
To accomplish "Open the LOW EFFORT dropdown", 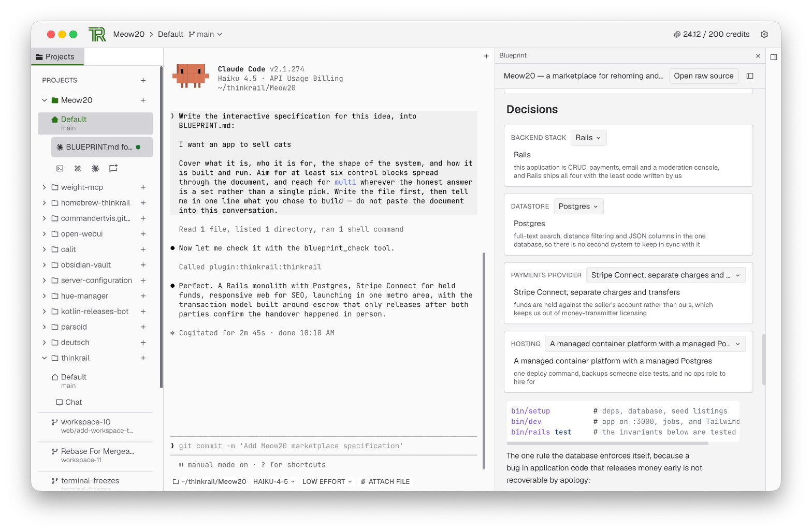I will click(x=327, y=482).
